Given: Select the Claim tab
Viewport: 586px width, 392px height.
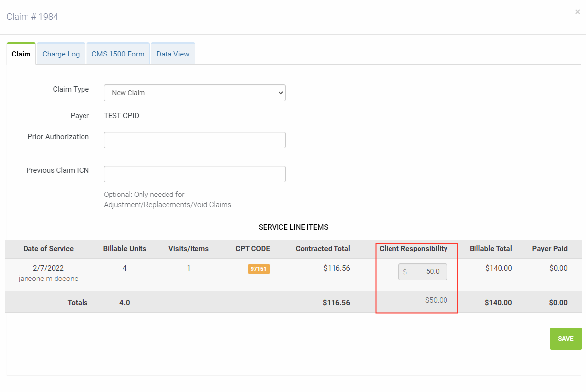Looking at the screenshot, I should click(x=21, y=54).
